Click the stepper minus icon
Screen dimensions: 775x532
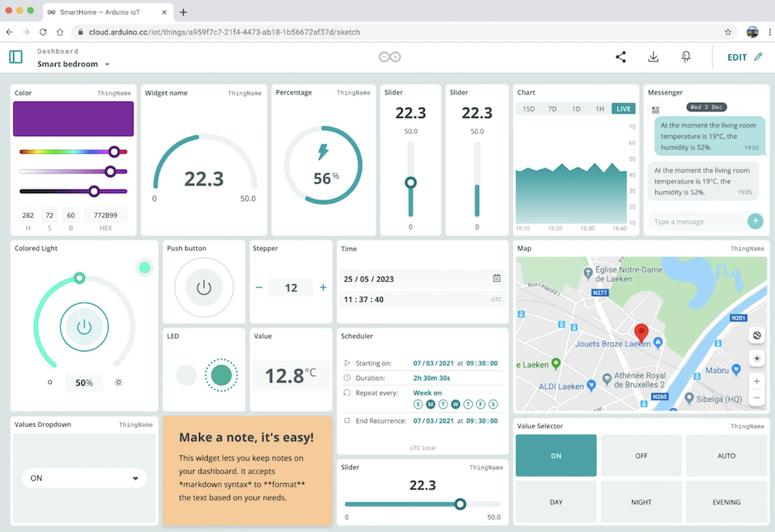click(x=259, y=287)
